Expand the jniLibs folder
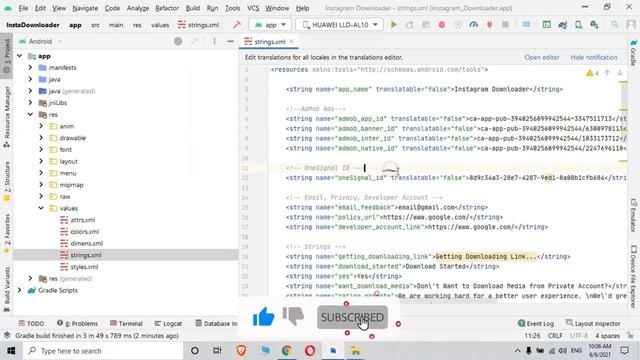 click(x=30, y=103)
